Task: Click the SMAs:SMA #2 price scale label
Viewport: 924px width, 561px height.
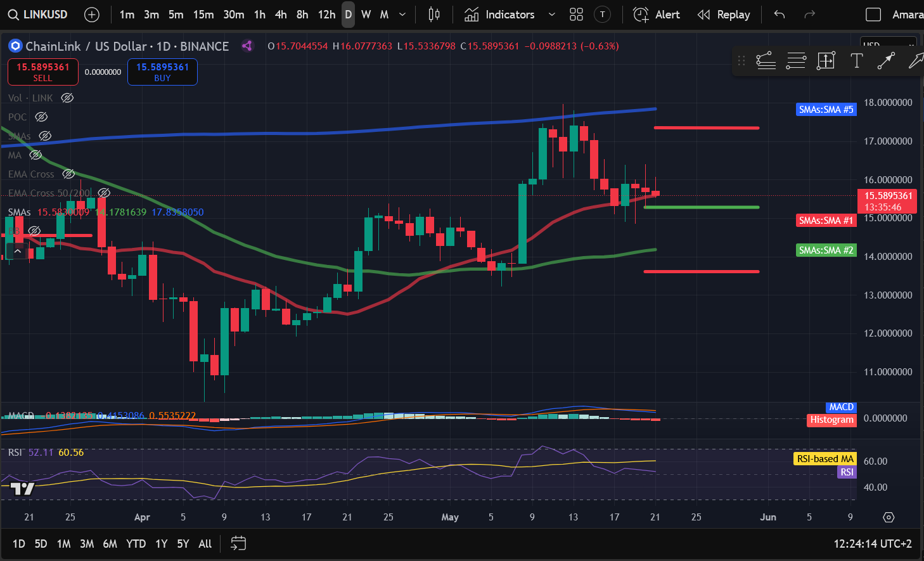Action: (826, 250)
